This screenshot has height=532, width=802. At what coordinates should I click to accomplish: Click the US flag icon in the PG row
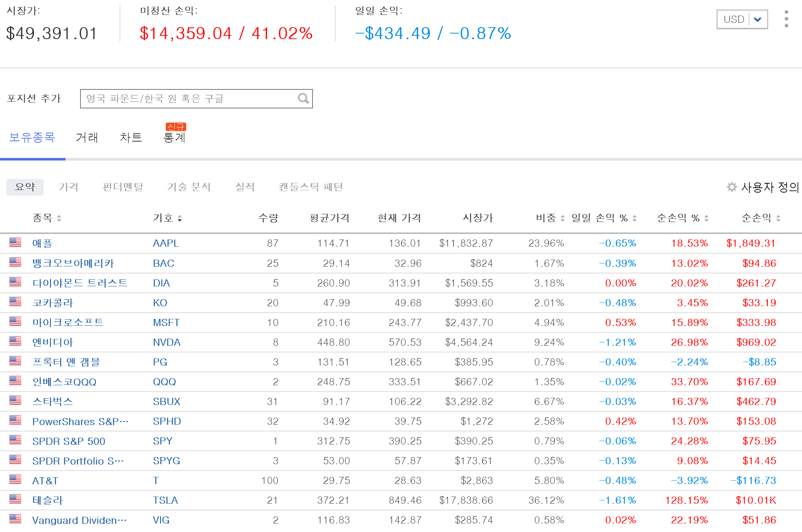pyautogui.click(x=15, y=361)
